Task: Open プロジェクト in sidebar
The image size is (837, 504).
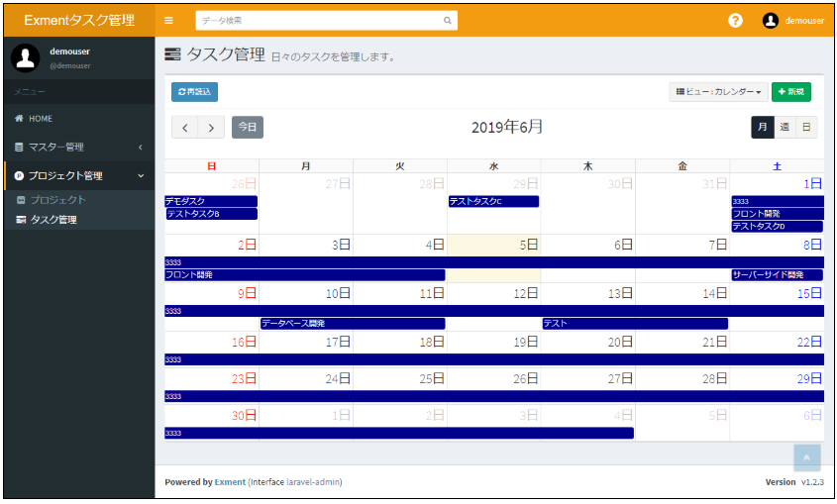Action: coord(57,200)
